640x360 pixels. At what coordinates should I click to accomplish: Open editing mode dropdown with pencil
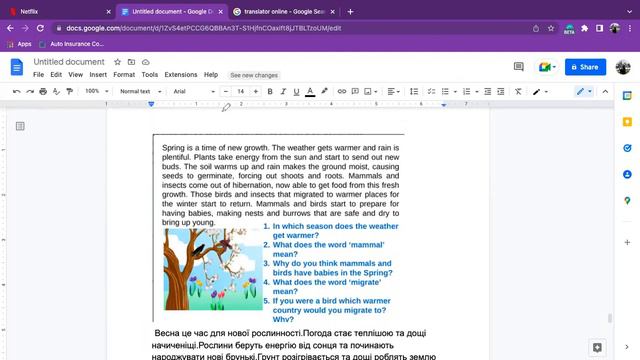coord(584,91)
